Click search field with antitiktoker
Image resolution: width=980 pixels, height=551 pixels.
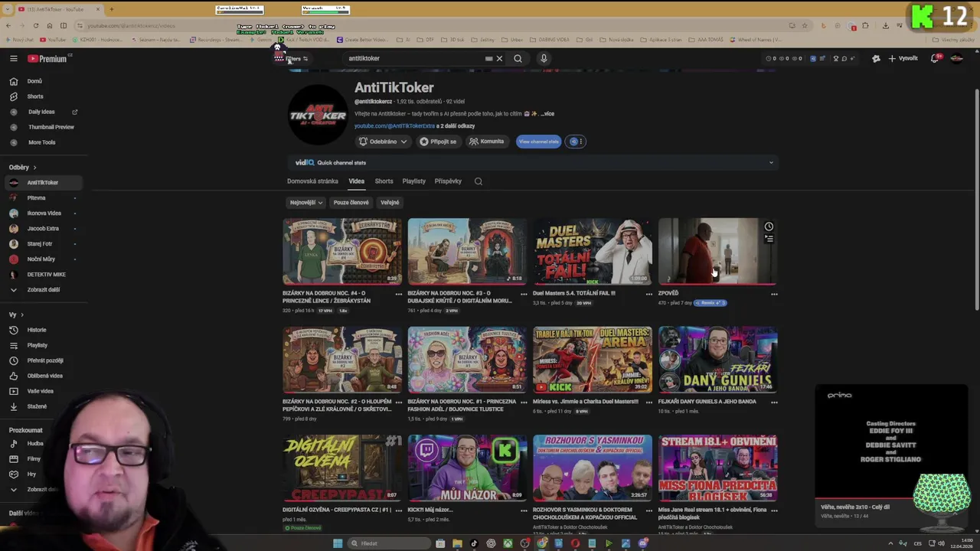pyautogui.click(x=413, y=58)
